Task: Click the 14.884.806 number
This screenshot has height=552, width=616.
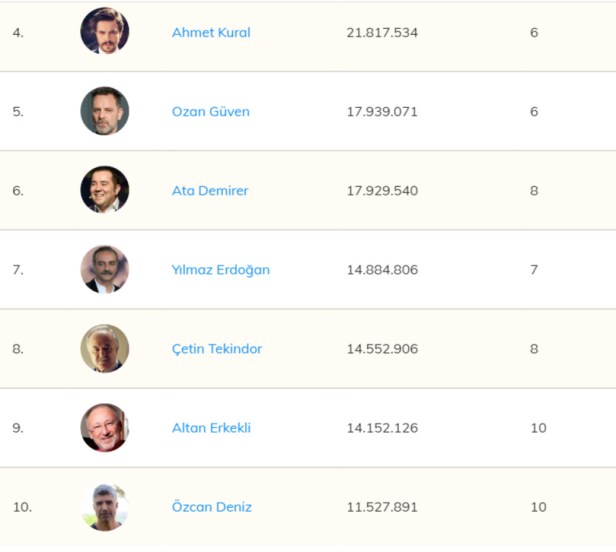Action: tap(382, 269)
